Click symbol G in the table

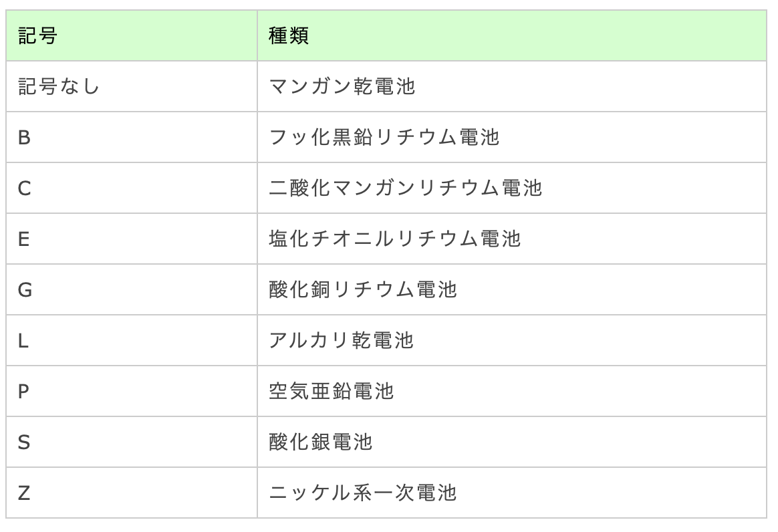coord(25,289)
